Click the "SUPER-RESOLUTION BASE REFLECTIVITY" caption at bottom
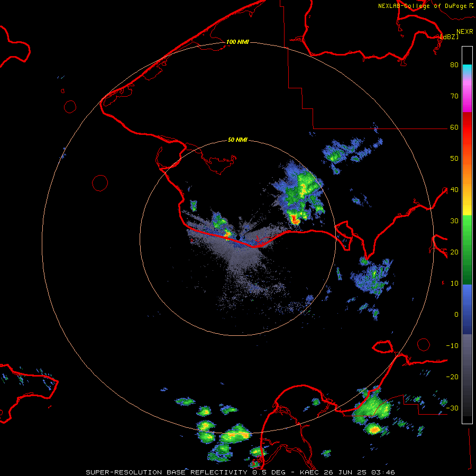Image resolution: width=476 pixels, height=476 pixels. point(167,472)
